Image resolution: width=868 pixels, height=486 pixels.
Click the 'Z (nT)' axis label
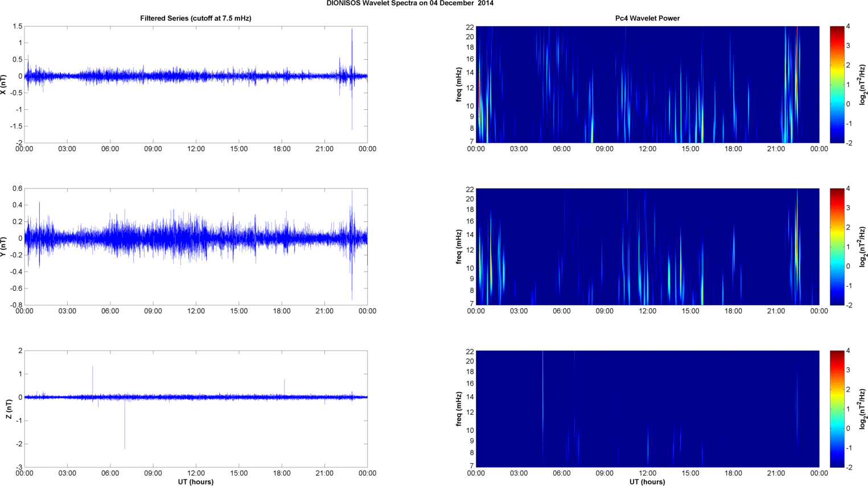9,409
